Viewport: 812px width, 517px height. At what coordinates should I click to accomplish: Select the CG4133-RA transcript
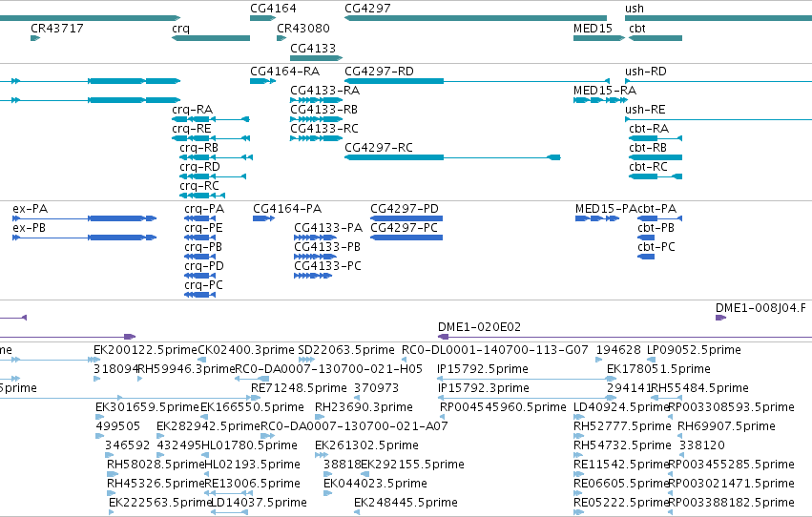317,100
